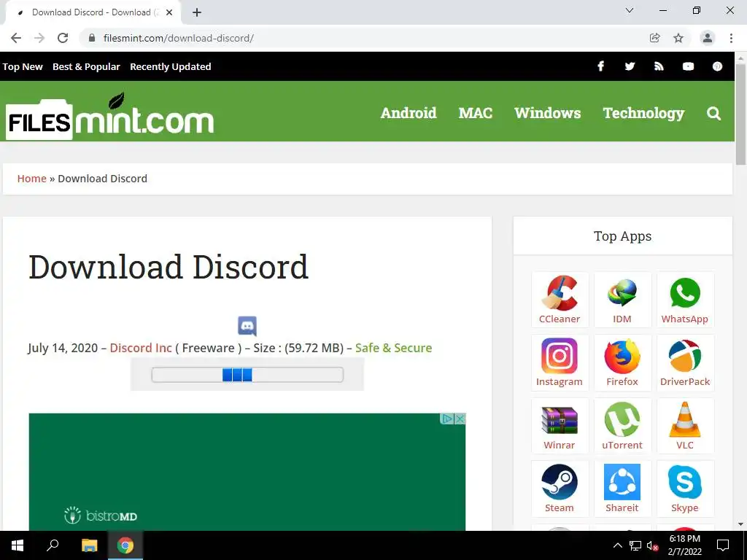Screen dimensions: 747x560
Task: Click the Discord logo icon
Action: pyautogui.click(x=247, y=326)
